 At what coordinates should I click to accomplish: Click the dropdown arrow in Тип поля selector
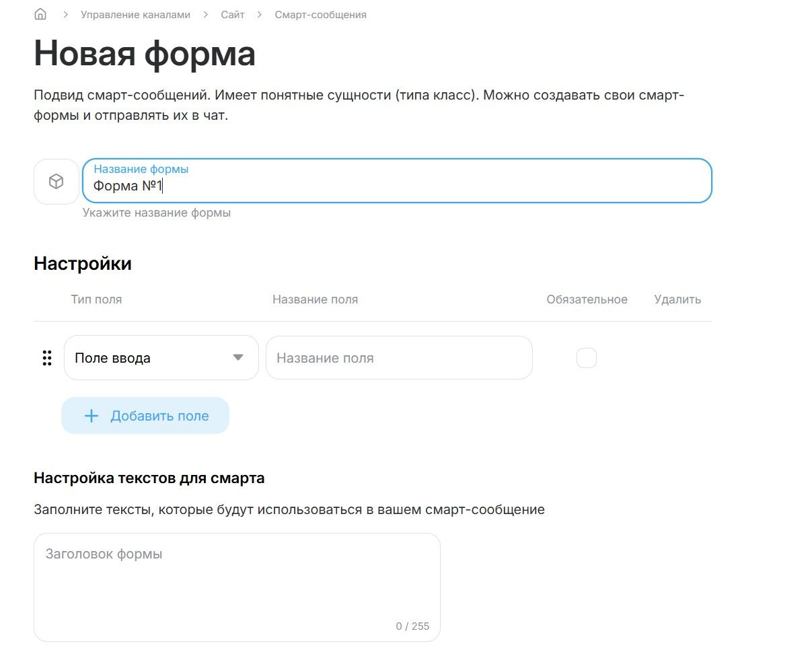(x=238, y=358)
